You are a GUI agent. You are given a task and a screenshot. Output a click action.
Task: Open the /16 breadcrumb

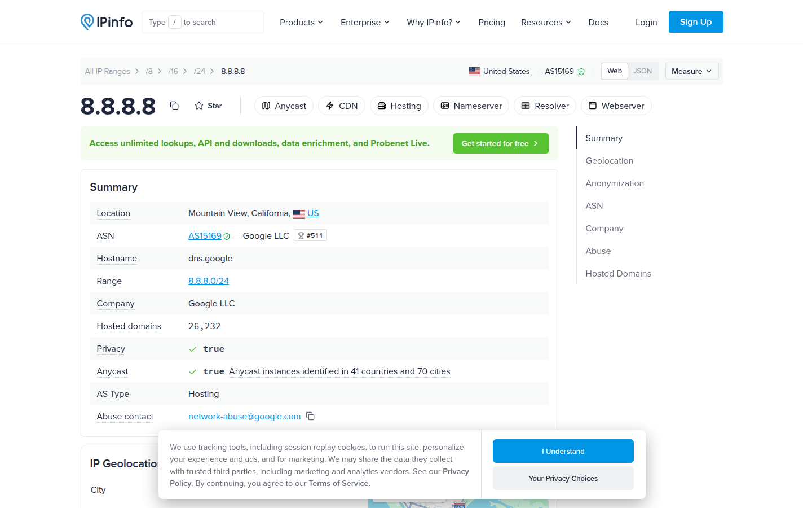coord(173,71)
